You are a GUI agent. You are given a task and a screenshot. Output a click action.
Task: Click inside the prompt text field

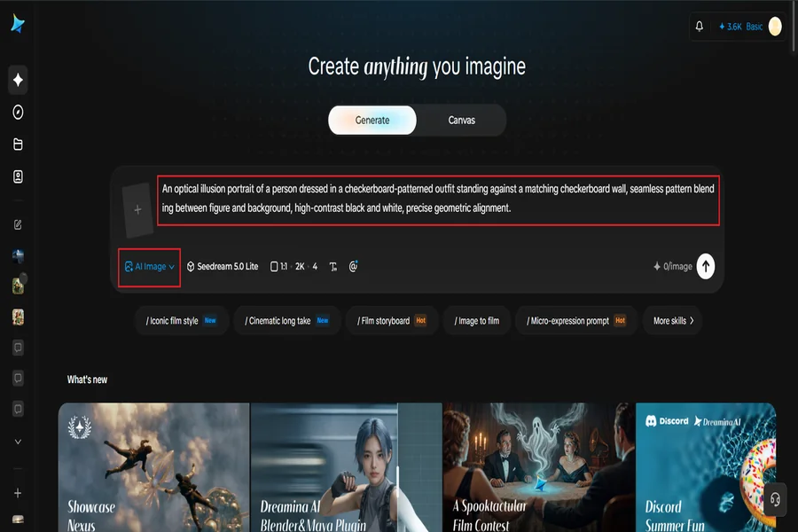pos(438,200)
